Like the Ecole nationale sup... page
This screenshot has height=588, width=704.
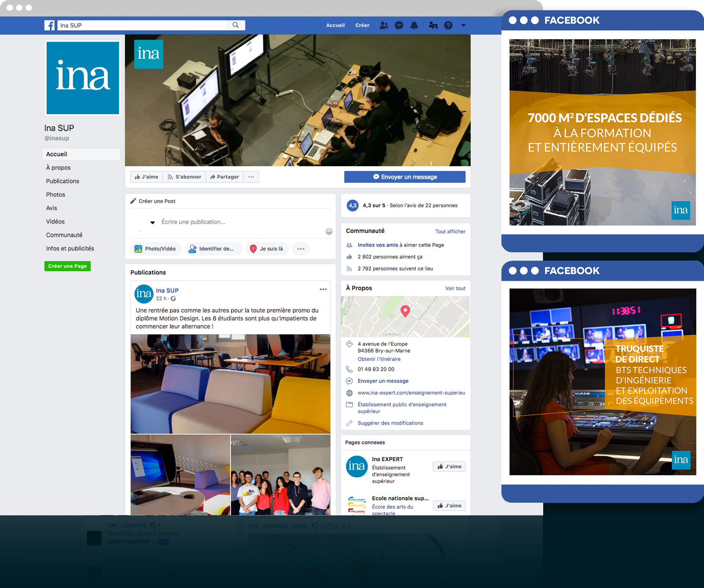[449, 506]
